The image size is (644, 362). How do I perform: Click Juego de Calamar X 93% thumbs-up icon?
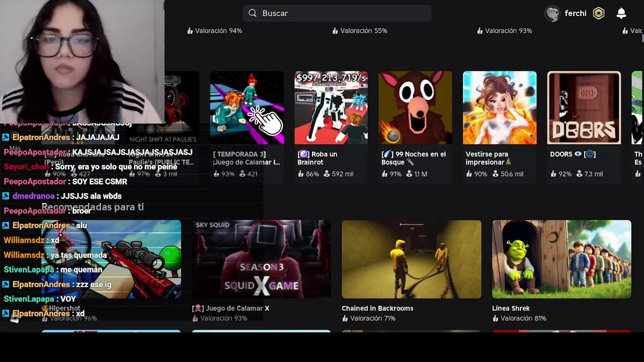click(195, 318)
